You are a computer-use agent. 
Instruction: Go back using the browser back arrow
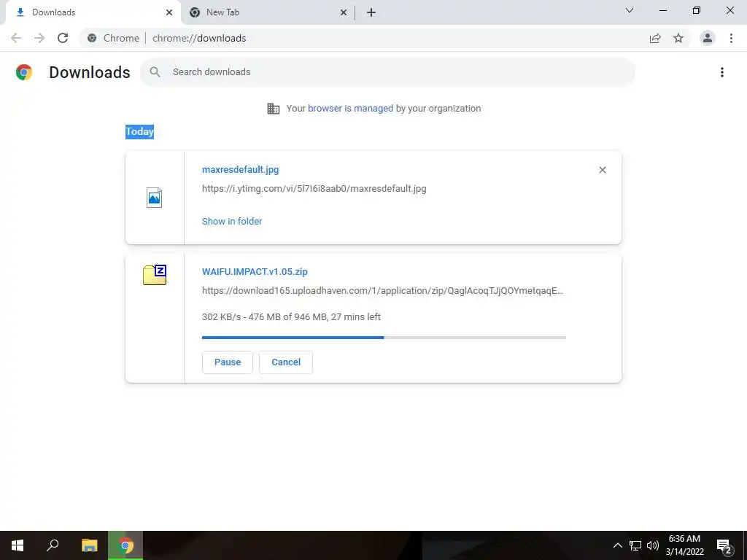16,38
